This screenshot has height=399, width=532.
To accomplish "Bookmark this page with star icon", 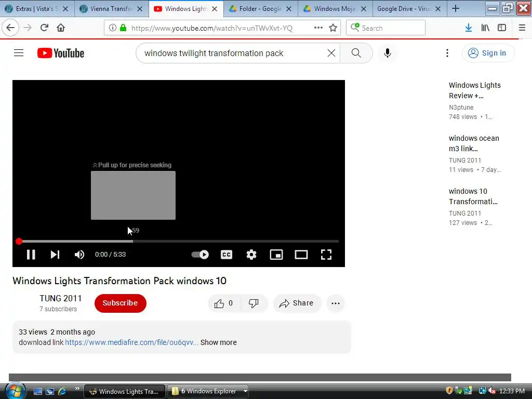I will click(x=333, y=28).
